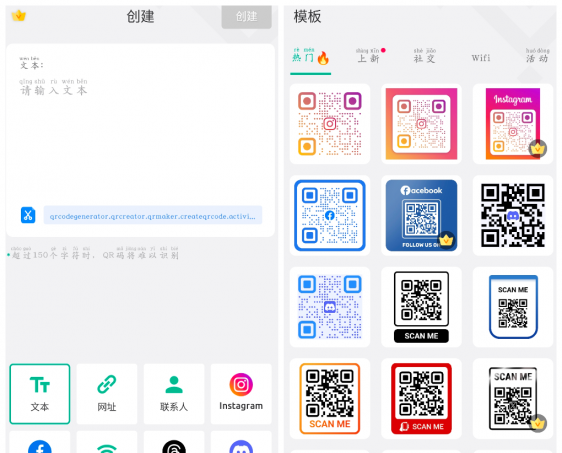The height and width of the screenshot is (453, 562).
Task: Pick the blue-framed SCAN ME tag template
Action: click(513, 307)
